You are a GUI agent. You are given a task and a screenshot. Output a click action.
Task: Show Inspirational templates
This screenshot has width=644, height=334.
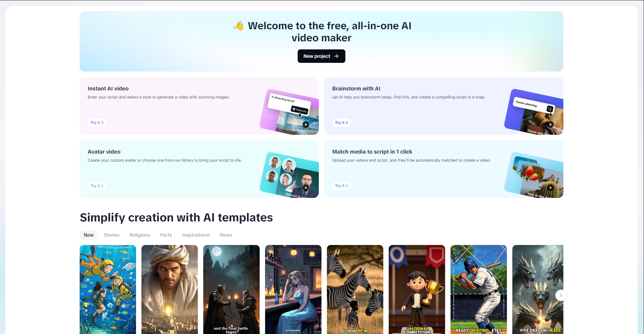pos(196,235)
